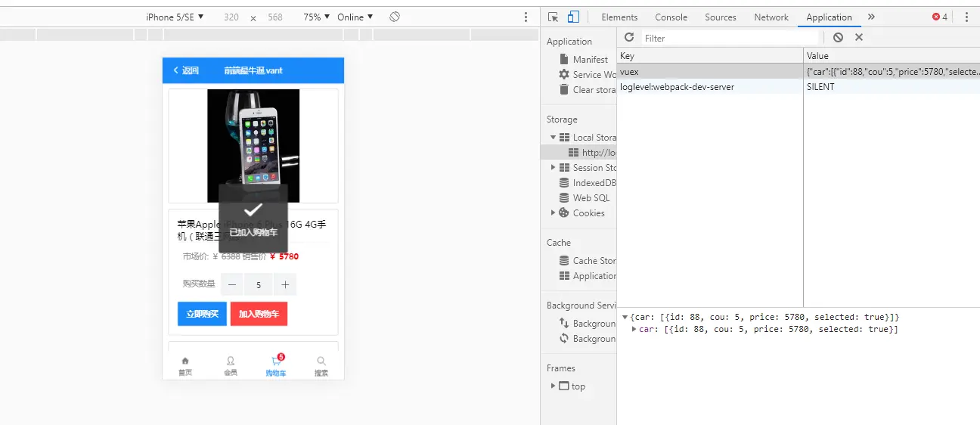Expand the car array arrow

click(634, 329)
